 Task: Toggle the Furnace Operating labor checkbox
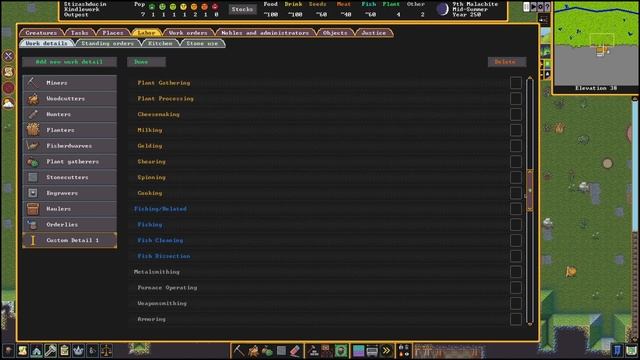(516, 288)
